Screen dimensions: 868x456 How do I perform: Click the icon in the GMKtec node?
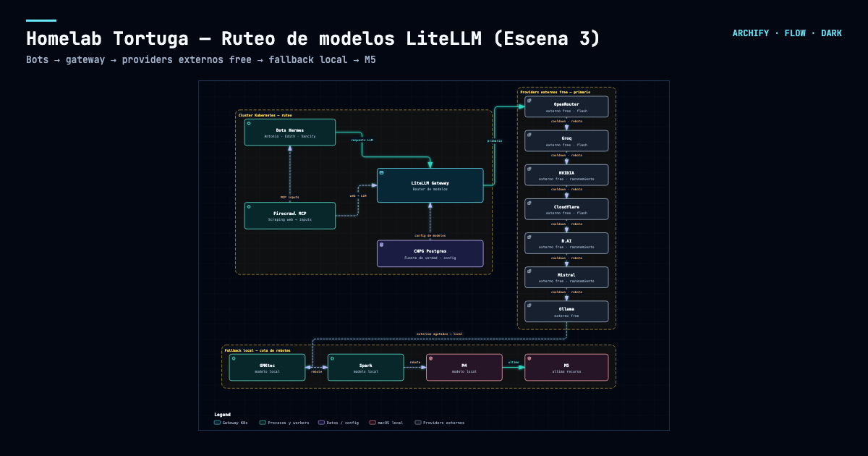click(234, 358)
